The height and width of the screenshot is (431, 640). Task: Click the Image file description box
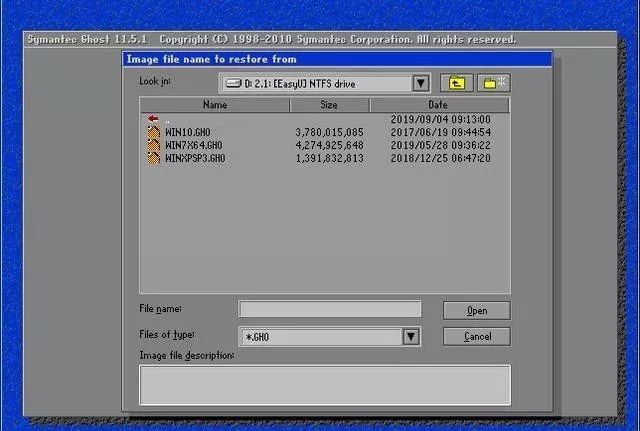pyautogui.click(x=325, y=385)
